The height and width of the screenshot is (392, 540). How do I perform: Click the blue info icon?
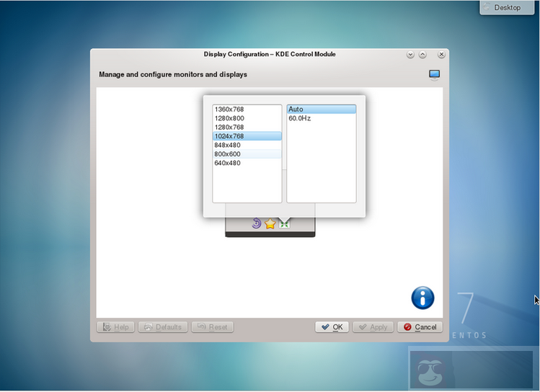(x=422, y=298)
